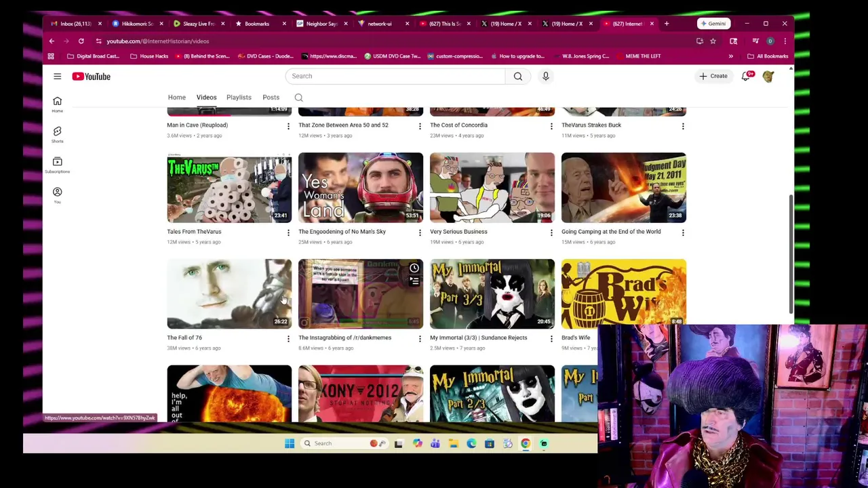Open the KONY 2012 thumbnail
Viewport: 868px width, 488px height.
coord(361,394)
